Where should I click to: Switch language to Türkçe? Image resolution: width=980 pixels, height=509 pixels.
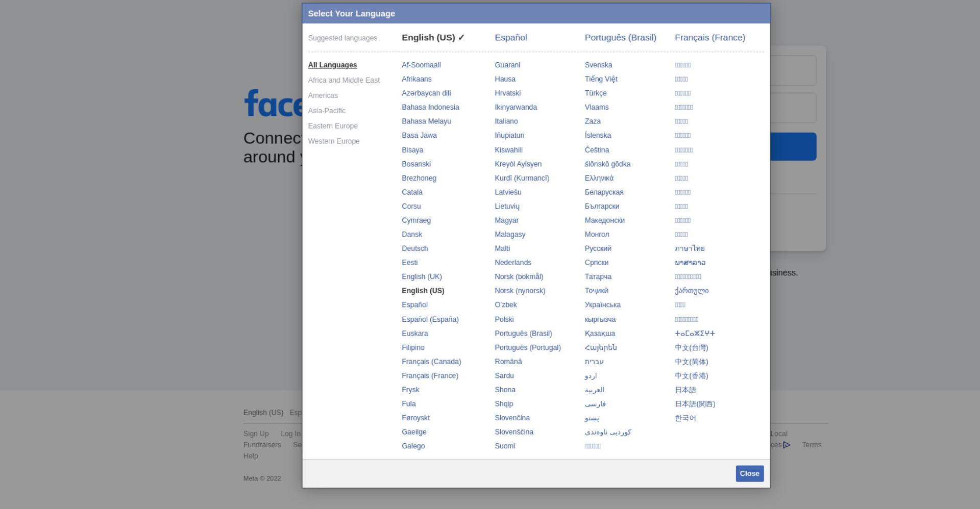click(596, 93)
